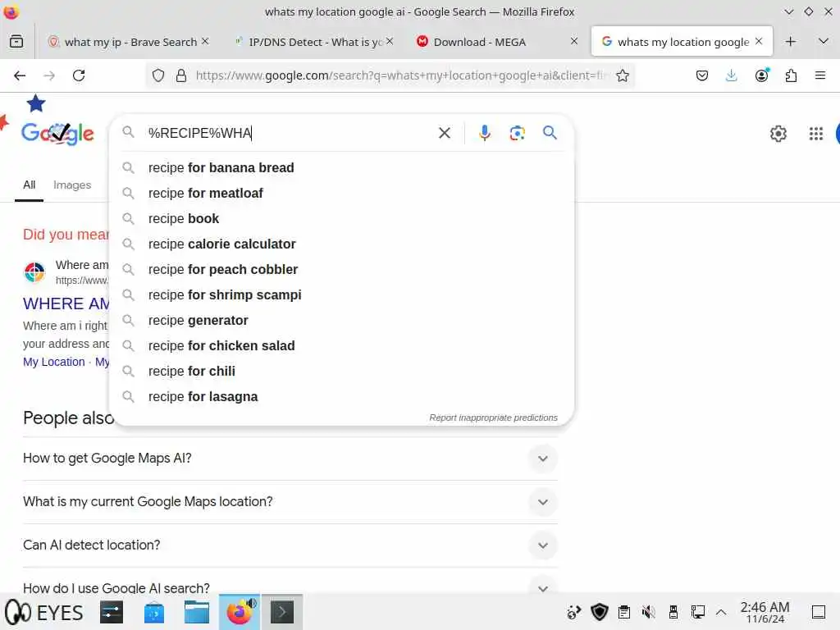Close the Brave Search tab
The width and height of the screenshot is (840, 630).
pyautogui.click(x=204, y=41)
